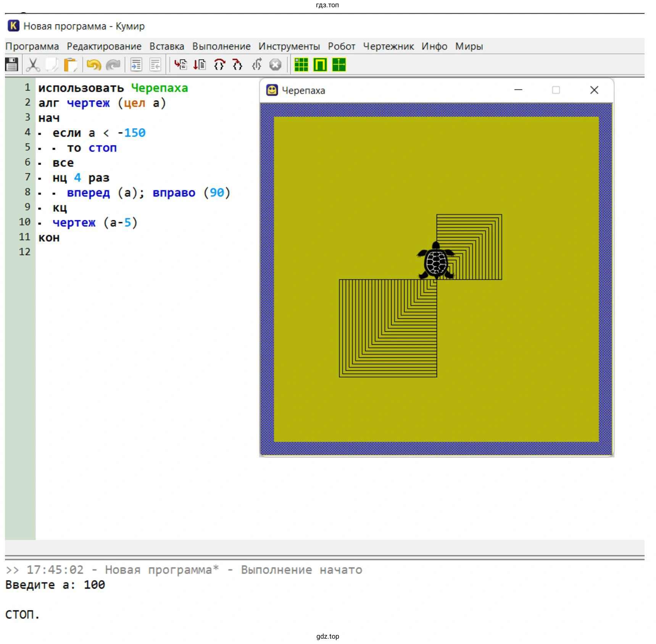The width and height of the screenshot is (656, 644).
Task: Click the green Turtle window toolbar icon
Action: pyautogui.click(x=320, y=65)
